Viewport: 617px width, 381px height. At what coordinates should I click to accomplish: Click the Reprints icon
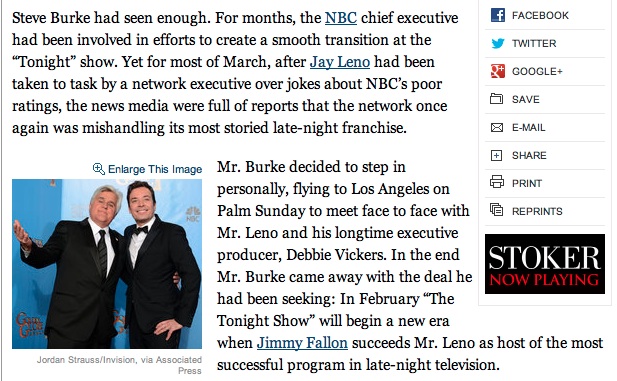click(x=497, y=210)
